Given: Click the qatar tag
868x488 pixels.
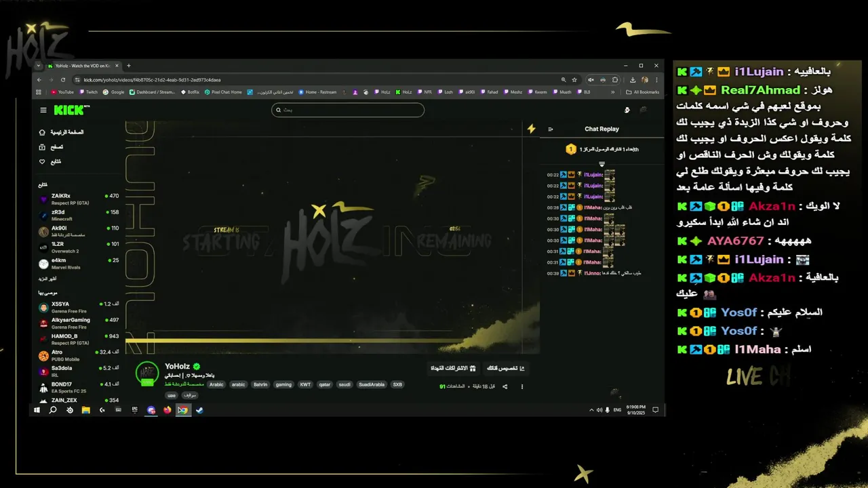Looking at the screenshot, I should (x=325, y=384).
